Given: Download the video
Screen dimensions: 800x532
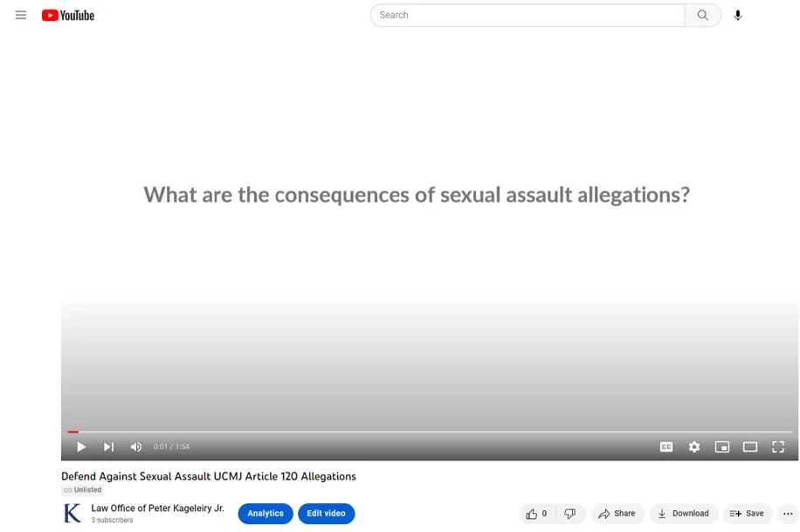Looking at the screenshot, I should (683, 514).
